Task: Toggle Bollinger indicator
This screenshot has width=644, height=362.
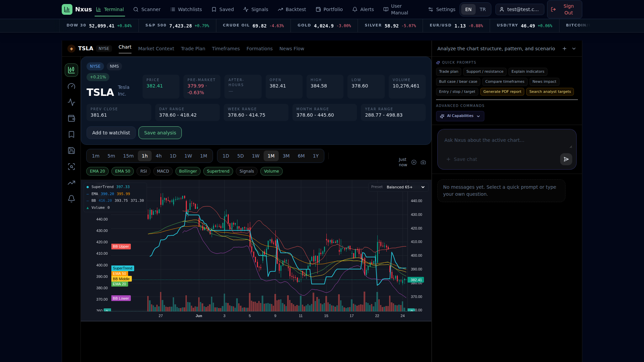Action: (188, 171)
